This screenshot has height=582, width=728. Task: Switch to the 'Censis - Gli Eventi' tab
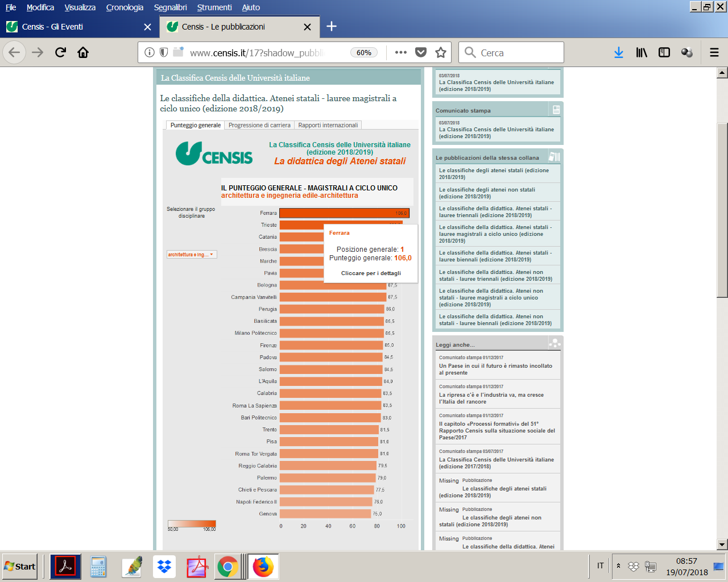78,27
